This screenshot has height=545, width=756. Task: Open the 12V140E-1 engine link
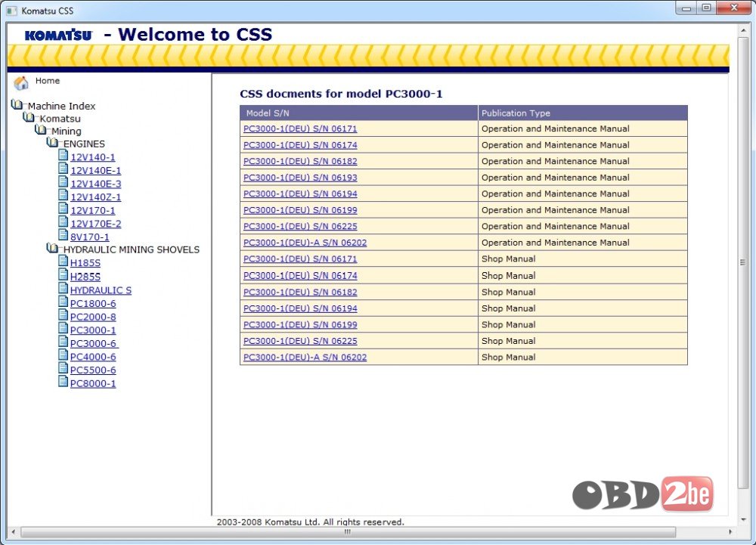(95, 171)
